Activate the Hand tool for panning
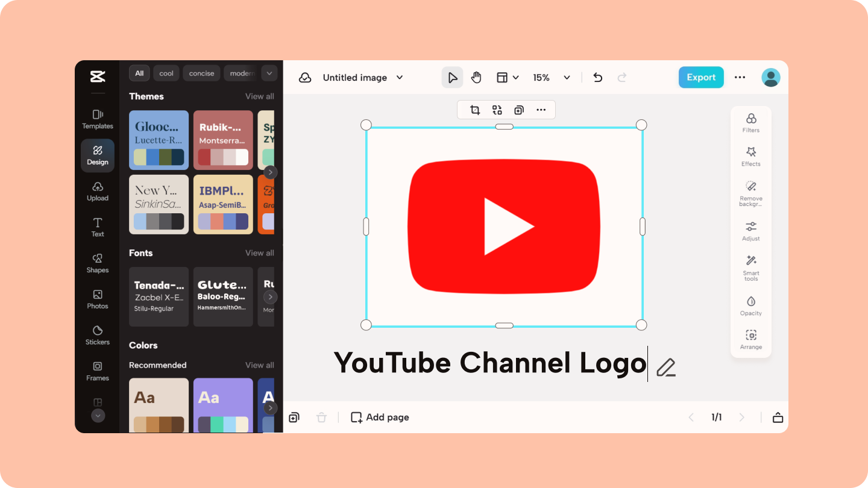868x488 pixels. [476, 77]
